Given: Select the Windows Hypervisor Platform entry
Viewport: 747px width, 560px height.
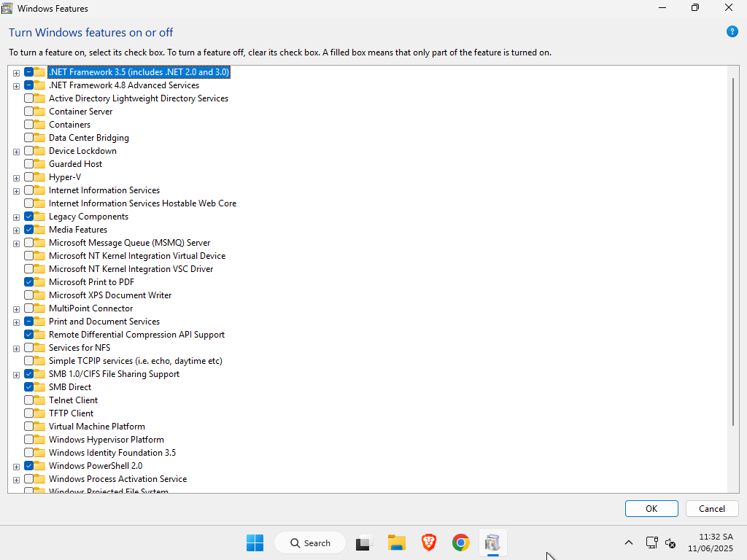Looking at the screenshot, I should [x=106, y=440].
